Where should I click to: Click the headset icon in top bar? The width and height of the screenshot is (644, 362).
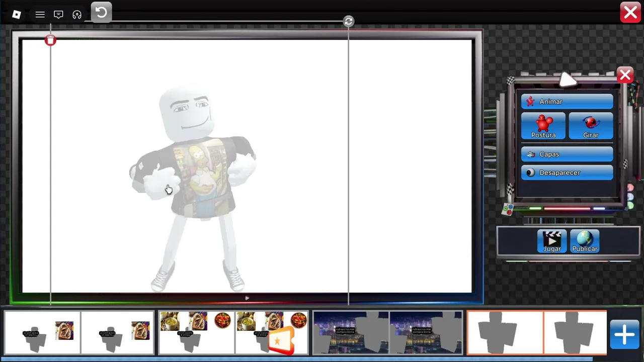(77, 15)
